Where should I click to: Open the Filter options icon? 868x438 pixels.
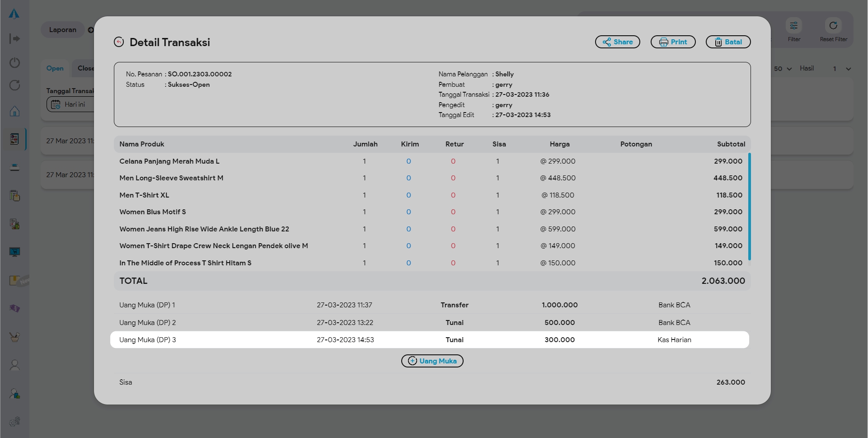click(793, 26)
